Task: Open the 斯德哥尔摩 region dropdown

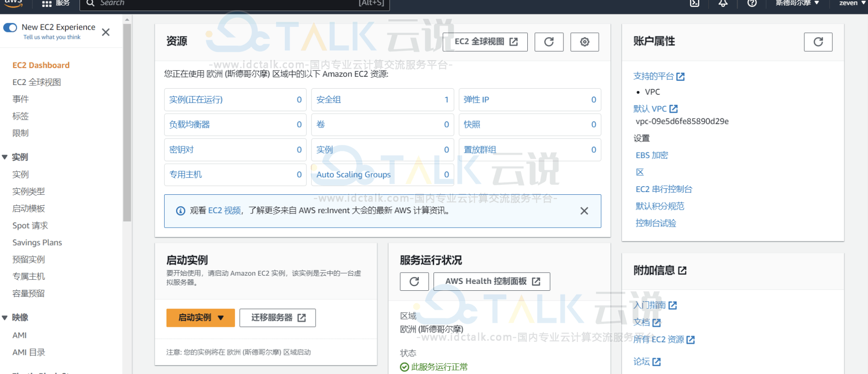Action: (797, 3)
